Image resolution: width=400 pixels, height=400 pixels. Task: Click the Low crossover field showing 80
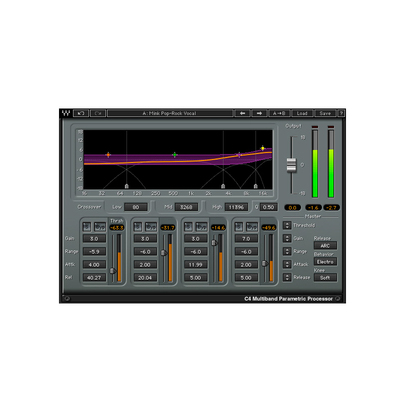(x=136, y=207)
